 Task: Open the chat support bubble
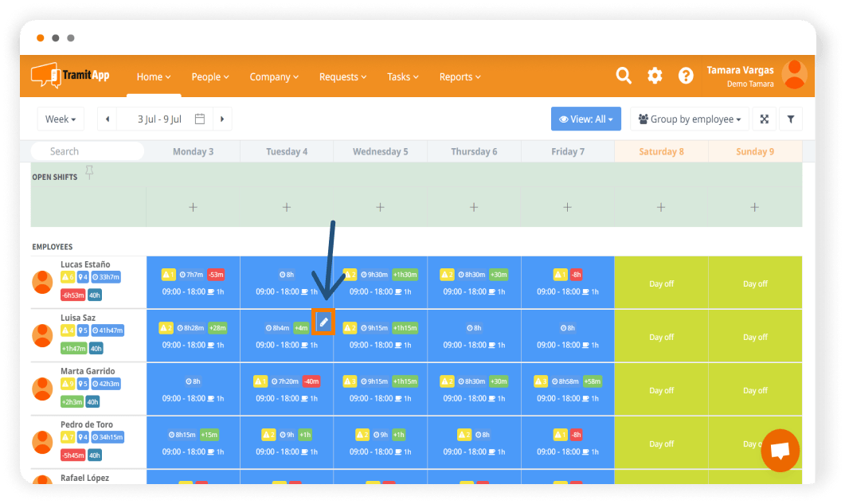click(780, 450)
